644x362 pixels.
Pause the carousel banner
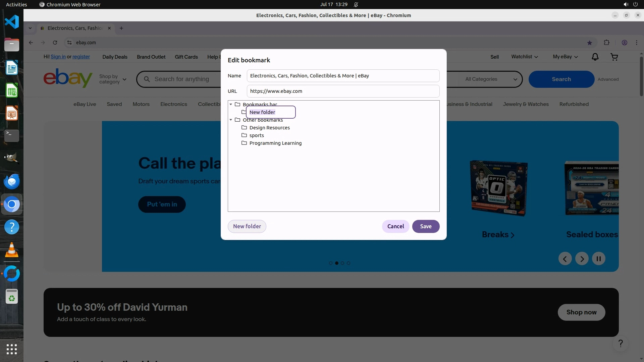click(x=598, y=259)
